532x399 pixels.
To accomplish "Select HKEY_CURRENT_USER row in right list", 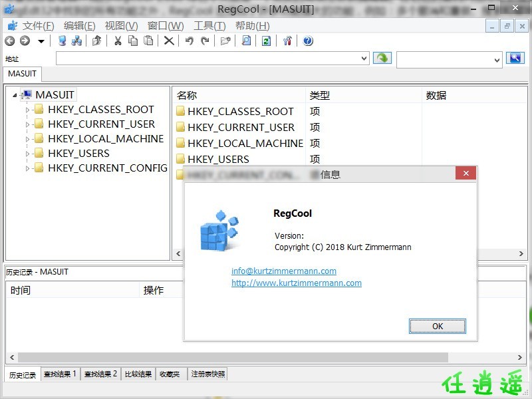I will 241,127.
